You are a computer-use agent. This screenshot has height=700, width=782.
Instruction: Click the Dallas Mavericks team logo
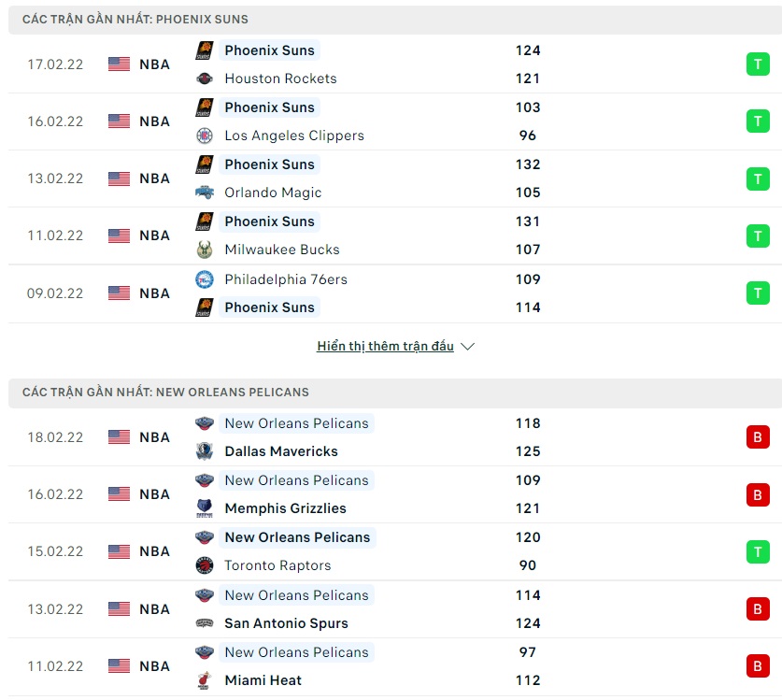tap(205, 451)
